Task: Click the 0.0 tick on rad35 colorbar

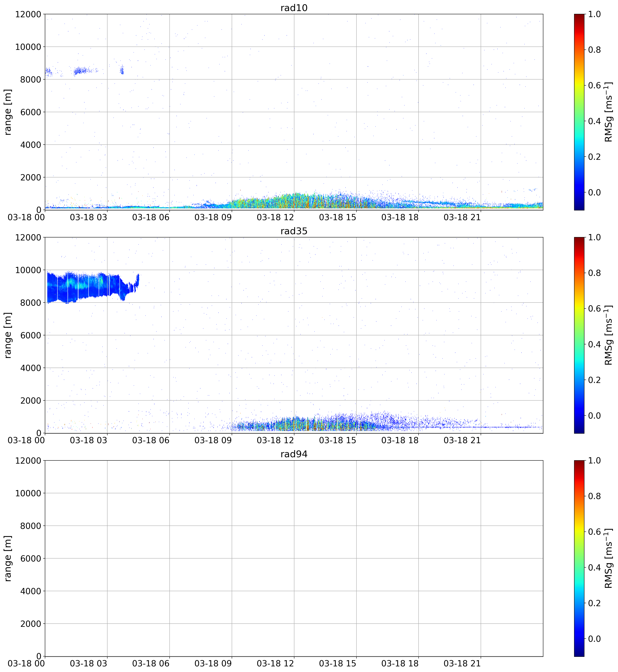Action: tap(594, 416)
